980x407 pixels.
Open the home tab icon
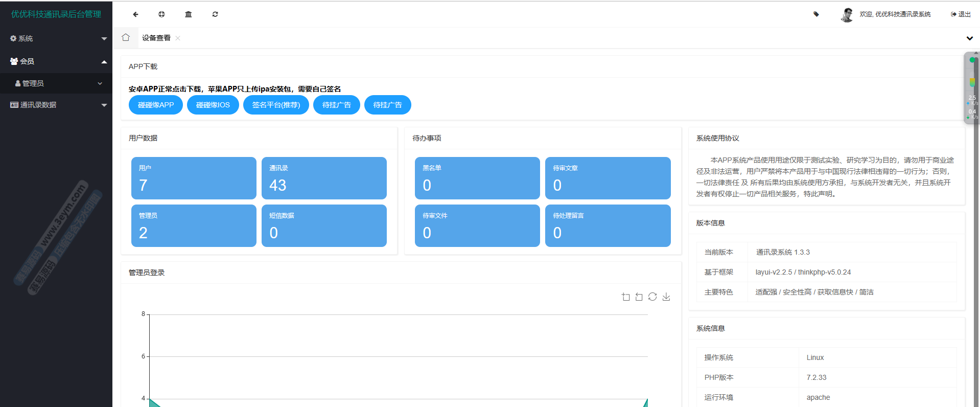(126, 37)
